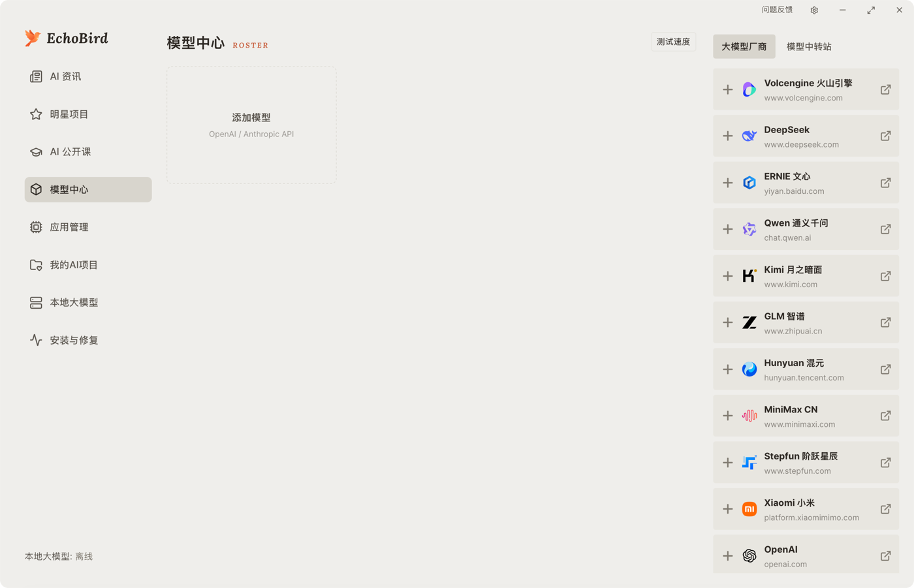Click the DeepSeek whale logo

tap(749, 136)
